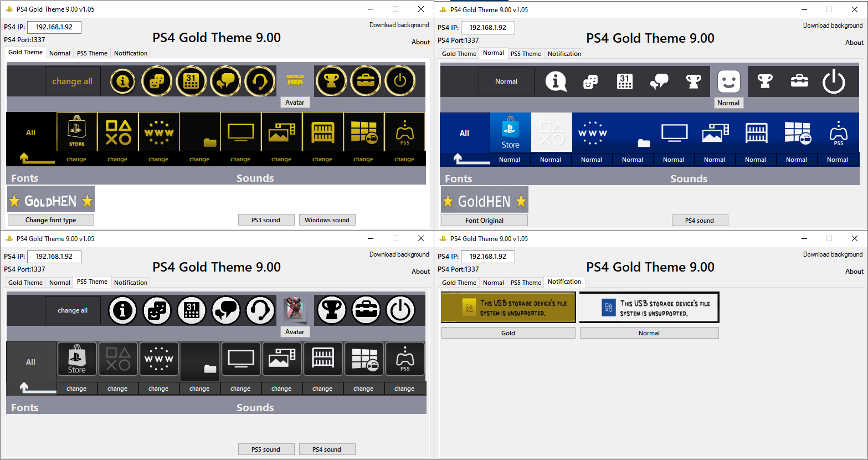This screenshot has height=460, width=868.
Task: Select blue PlayStation Store tile in Normal window
Action: (x=511, y=132)
